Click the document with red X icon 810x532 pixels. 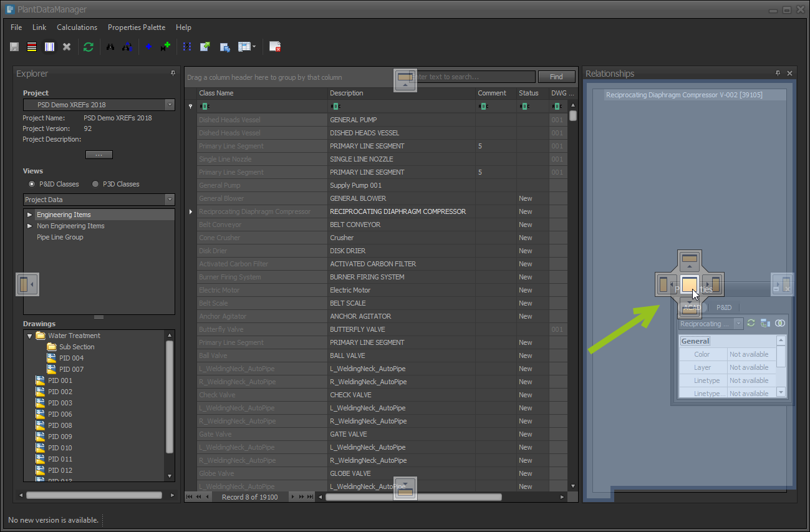pyautogui.click(x=275, y=47)
